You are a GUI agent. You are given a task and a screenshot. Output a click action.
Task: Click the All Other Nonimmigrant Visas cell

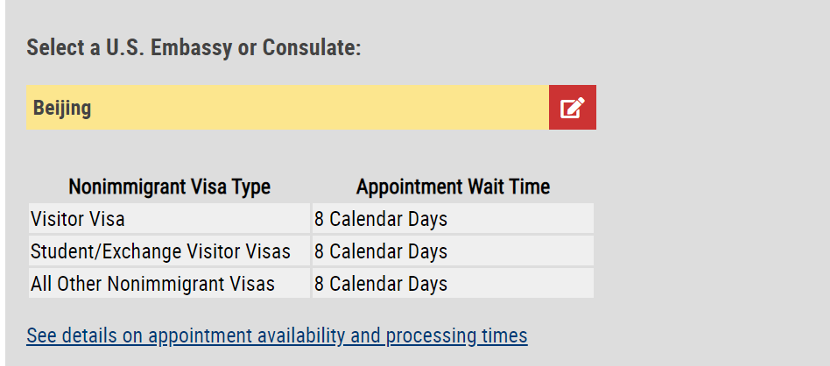(169, 284)
